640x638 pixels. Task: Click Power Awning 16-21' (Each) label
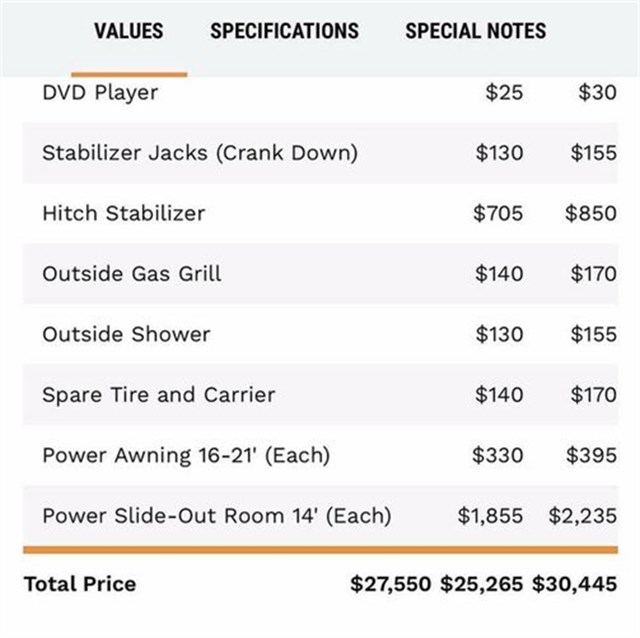point(186,455)
